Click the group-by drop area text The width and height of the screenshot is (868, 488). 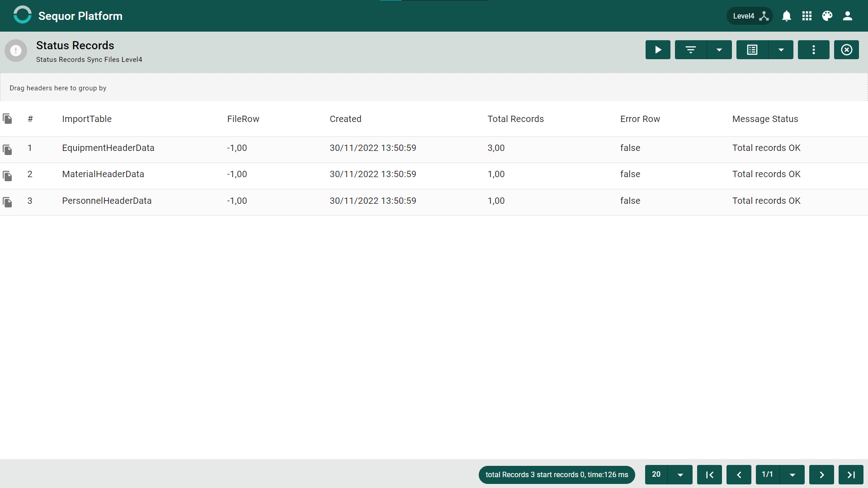(58, 88)
